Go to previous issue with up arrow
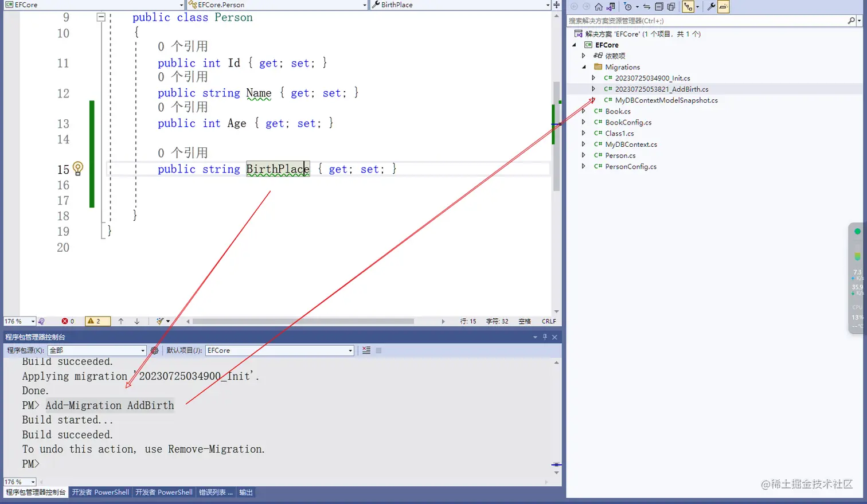867x504 pixels. click(121, 321)
